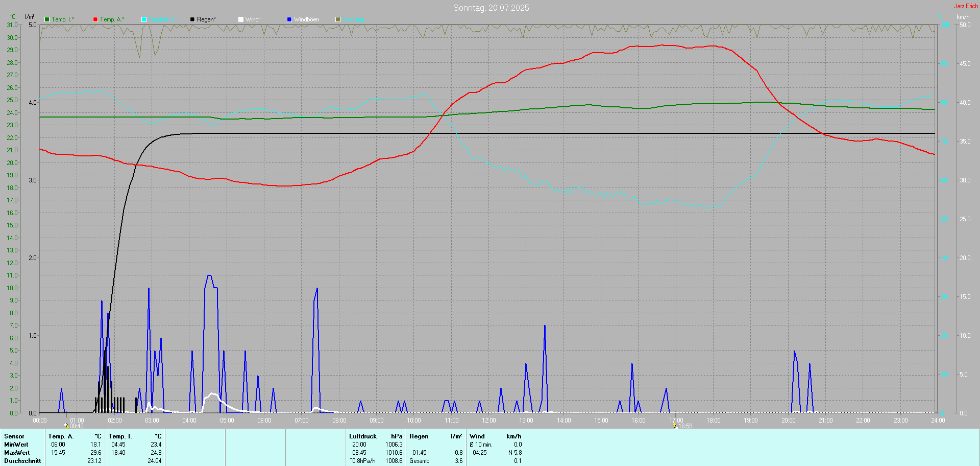Click the wind maximum time 04:25
Image resolution: width=980 pixels, height=466 pixels.
pyautogui.click(x=480, y=453)
